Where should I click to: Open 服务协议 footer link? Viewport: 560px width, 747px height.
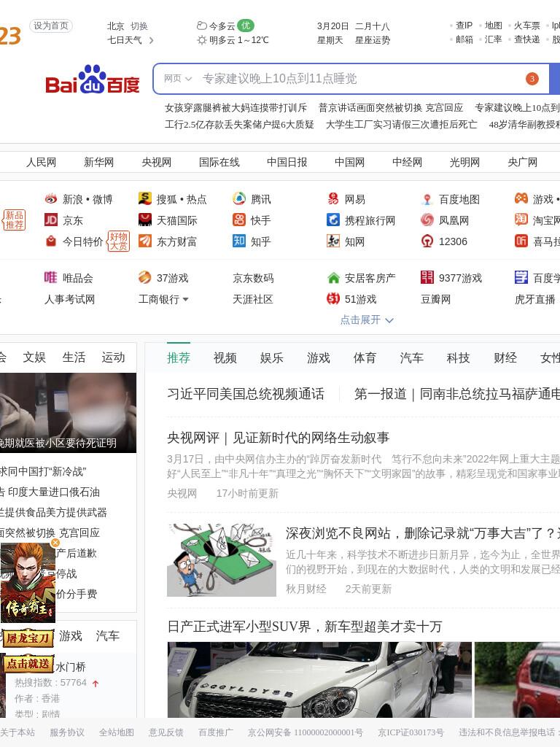(x=67, y=732)
